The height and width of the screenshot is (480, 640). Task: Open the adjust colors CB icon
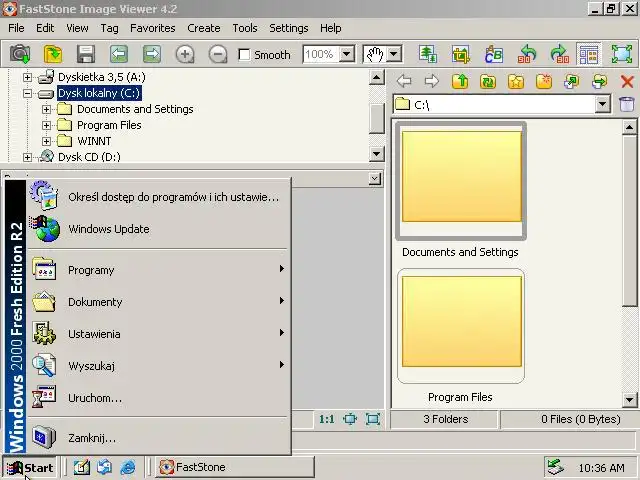click(x=494, y=54)
